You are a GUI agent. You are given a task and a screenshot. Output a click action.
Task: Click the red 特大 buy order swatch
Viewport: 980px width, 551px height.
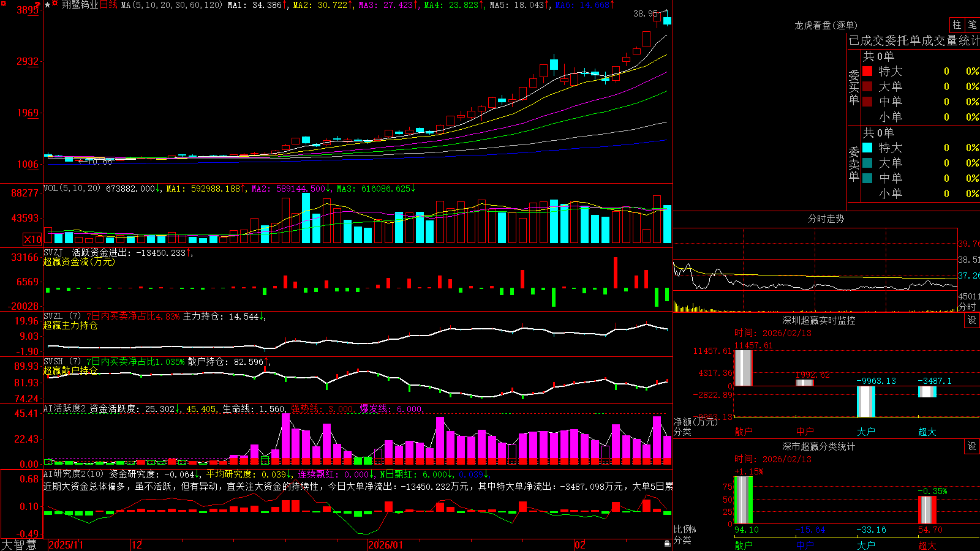click(x=867, y=71)
